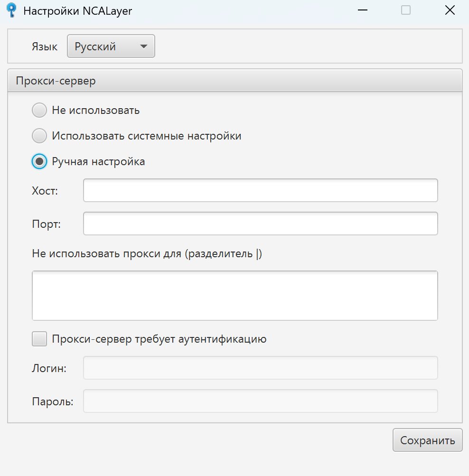Viewport: 469px width, 476px height.
Task: Select Использовать системные настройки radio option
Action: (39, 136)
